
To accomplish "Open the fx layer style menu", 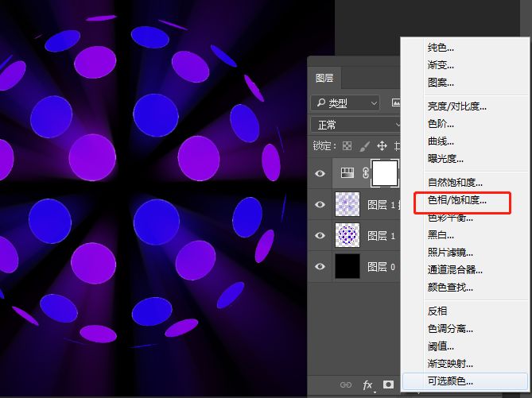I will point(367,384).
